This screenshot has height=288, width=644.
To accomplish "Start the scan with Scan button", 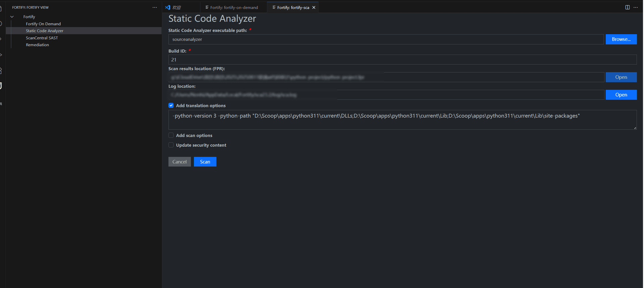I will click(205, 162).
